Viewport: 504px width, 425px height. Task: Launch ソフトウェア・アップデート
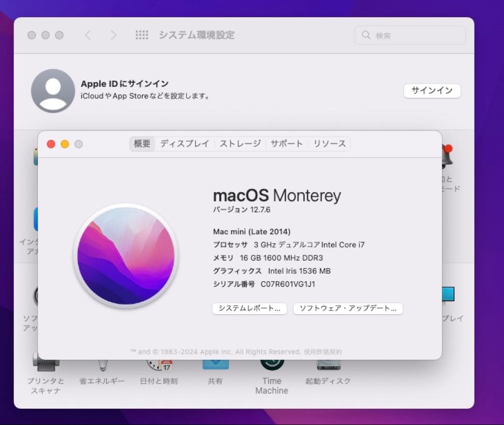(x=348, y=308)
